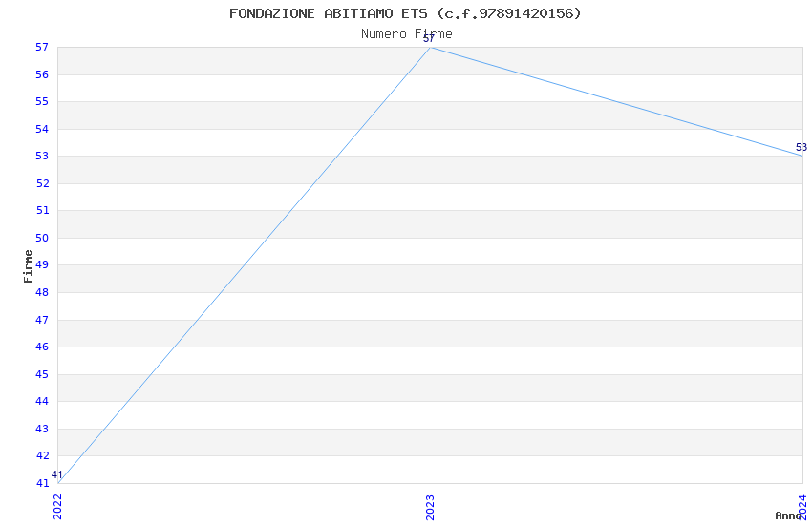The width and height of the screenshot is (812, 525).
Task: Click the x-axis label 2022
Action: (57, 507)
